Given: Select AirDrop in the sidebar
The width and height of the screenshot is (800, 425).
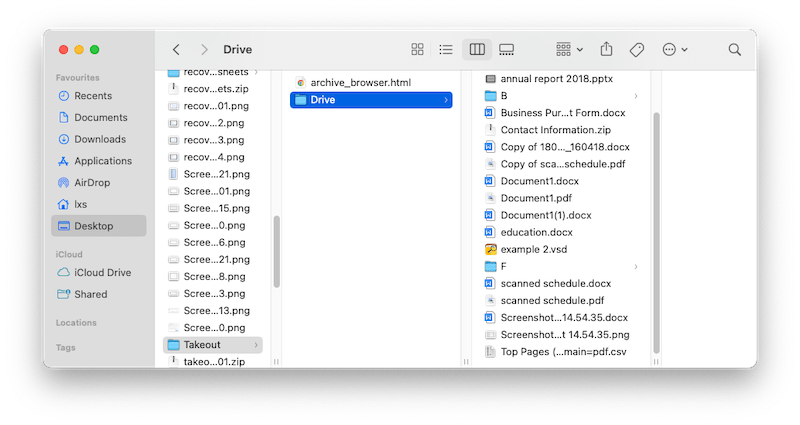Looking at the screenshot, I should pyautogui.click(x=94, y=182).
